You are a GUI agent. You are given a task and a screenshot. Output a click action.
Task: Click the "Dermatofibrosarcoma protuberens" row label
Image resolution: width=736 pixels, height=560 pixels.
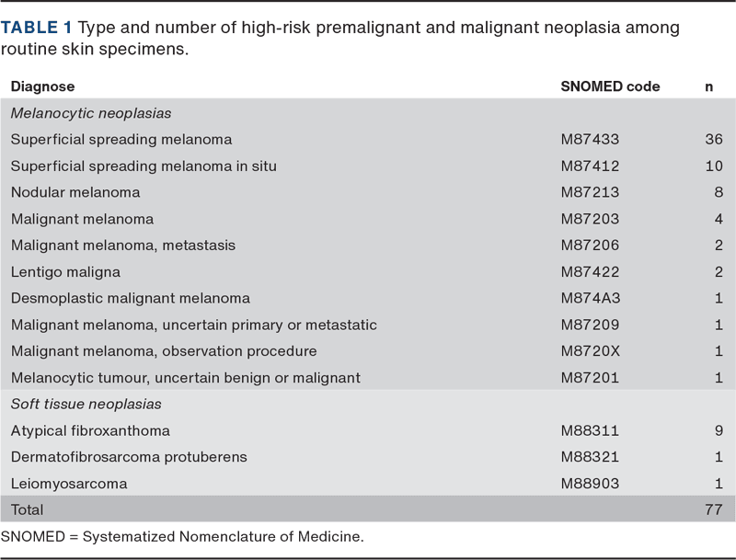coord(129,457)
